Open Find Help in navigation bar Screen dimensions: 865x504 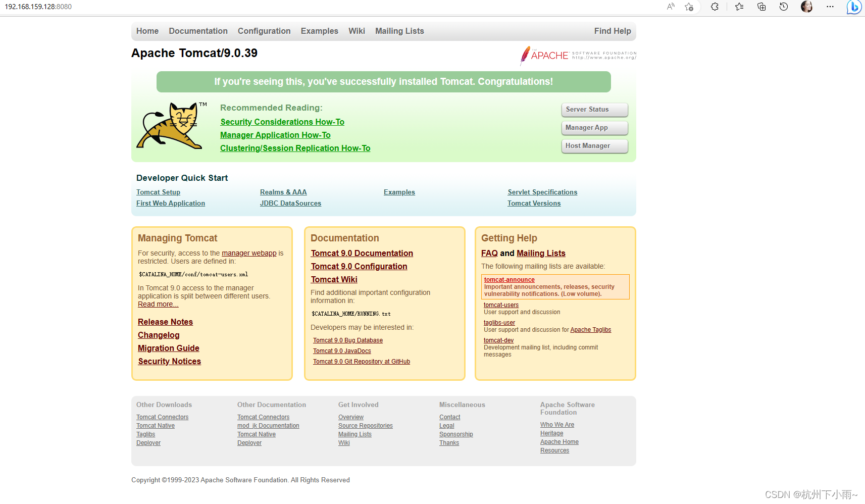[x=613, y=31]
